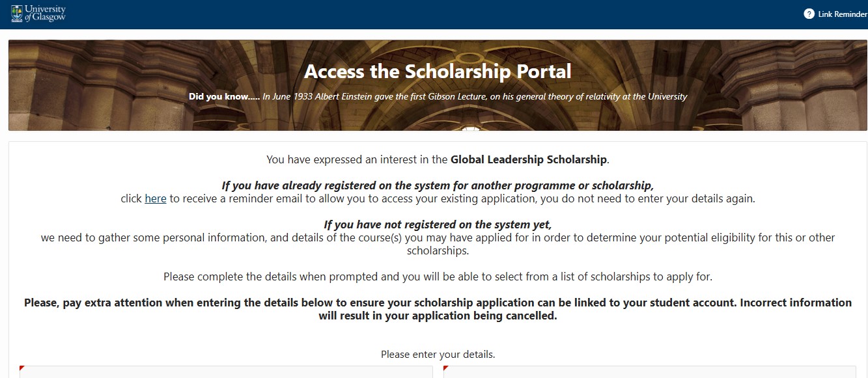868x378 pixels.
Task: Click the question mark help icon
Action: [809, 14]
